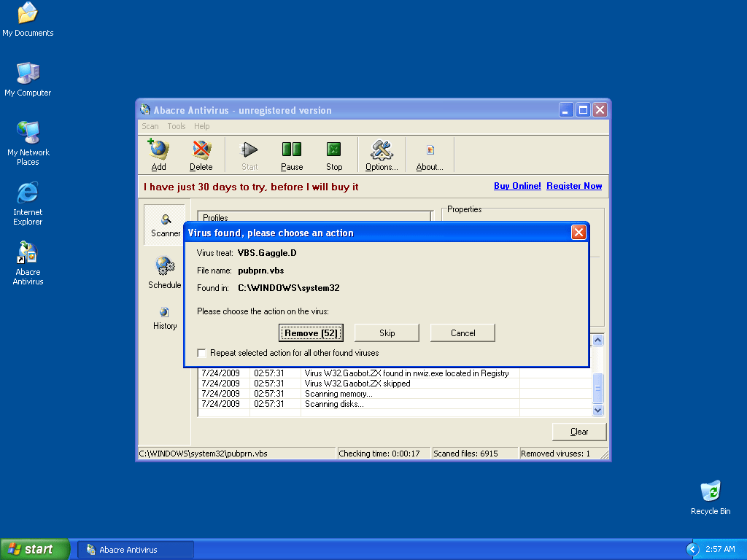Enable repeat action for all found viruses
747x560 pixels.
pyautogui.click(x=202, y=353)
